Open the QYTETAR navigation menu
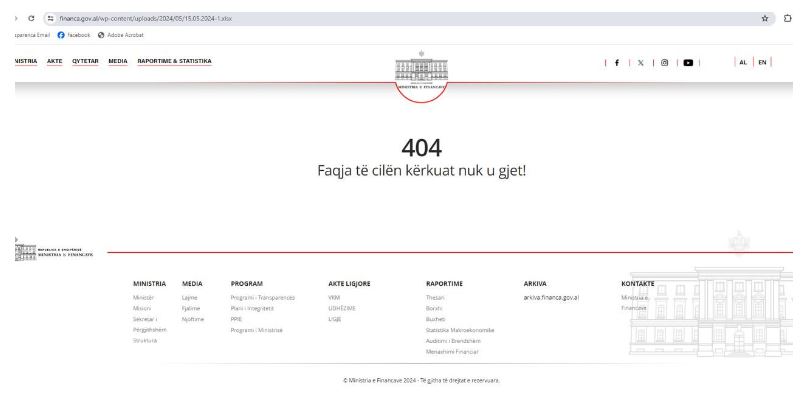This screenshot has width=805, height=399. (x=85, y=61)
